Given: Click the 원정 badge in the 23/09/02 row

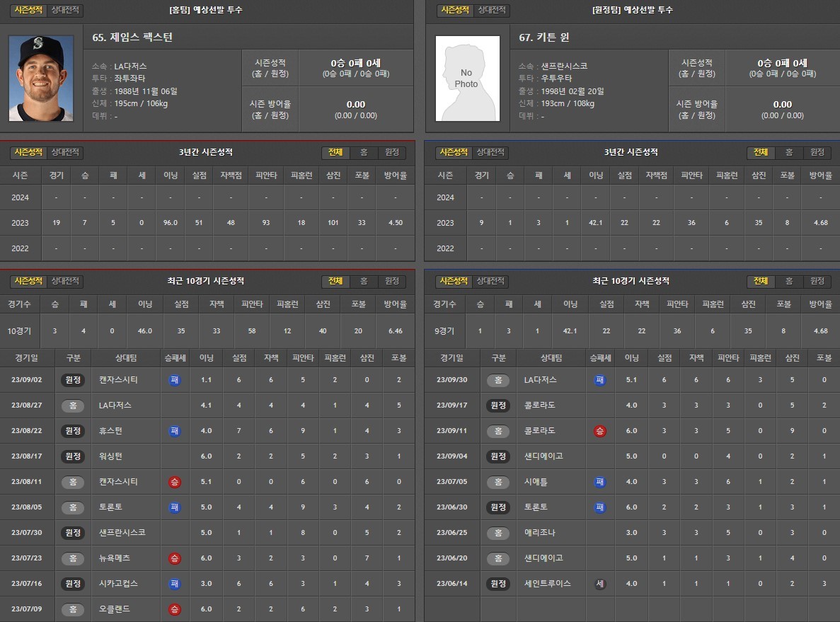Looking at the screenshot, I should (73, 380).
